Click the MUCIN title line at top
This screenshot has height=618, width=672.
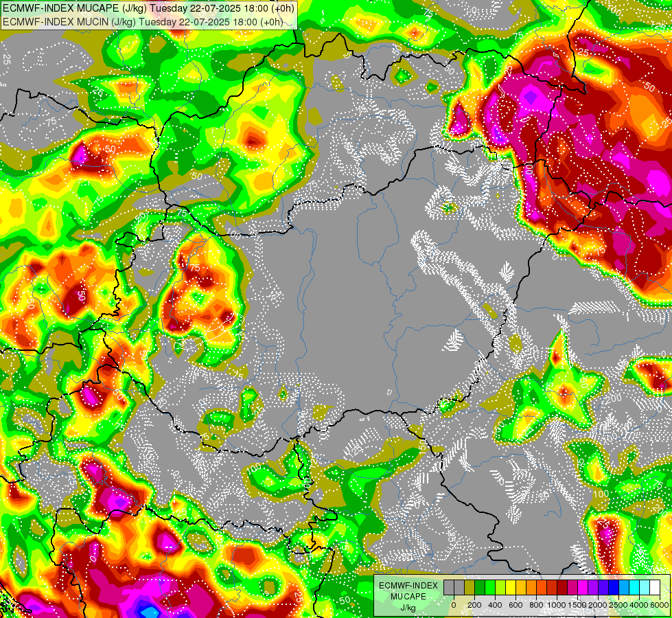point(142,21)
